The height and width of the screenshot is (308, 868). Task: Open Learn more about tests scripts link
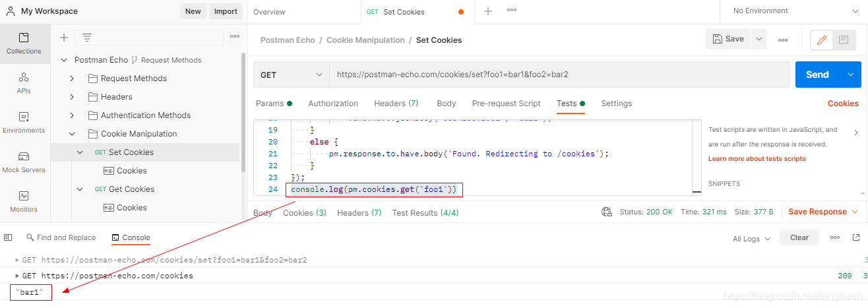click(x=757, y=159)
